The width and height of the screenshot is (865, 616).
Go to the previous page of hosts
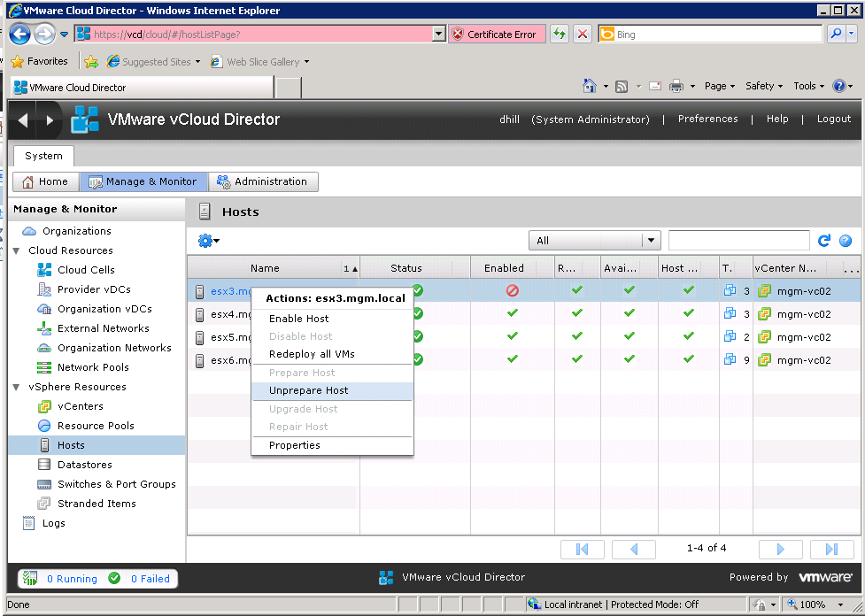(x=635, y=550)
